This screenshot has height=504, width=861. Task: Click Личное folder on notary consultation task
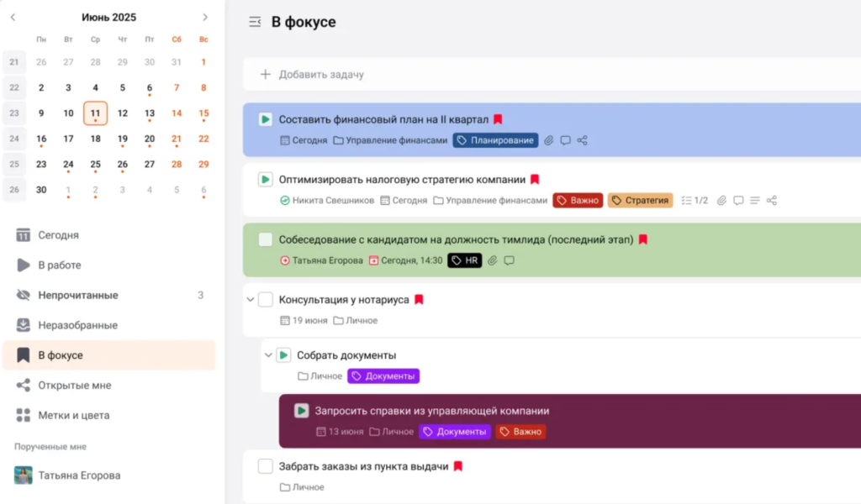356,320
